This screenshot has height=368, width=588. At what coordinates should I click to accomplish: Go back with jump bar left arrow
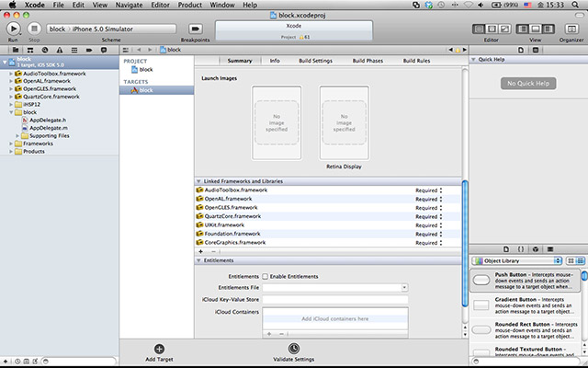click(139, 50)
